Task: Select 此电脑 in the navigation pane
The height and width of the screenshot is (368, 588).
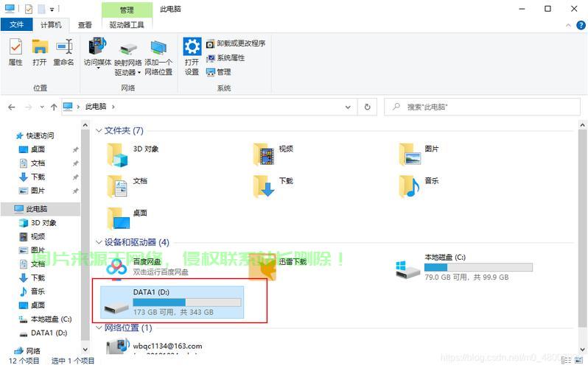Action: pos(41,209)
